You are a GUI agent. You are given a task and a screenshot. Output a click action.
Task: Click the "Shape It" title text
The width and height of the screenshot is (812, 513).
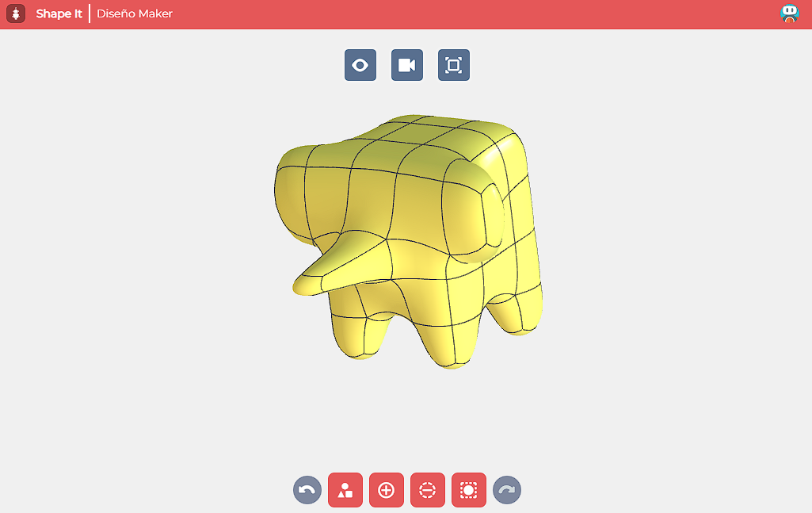click(59, 13)
